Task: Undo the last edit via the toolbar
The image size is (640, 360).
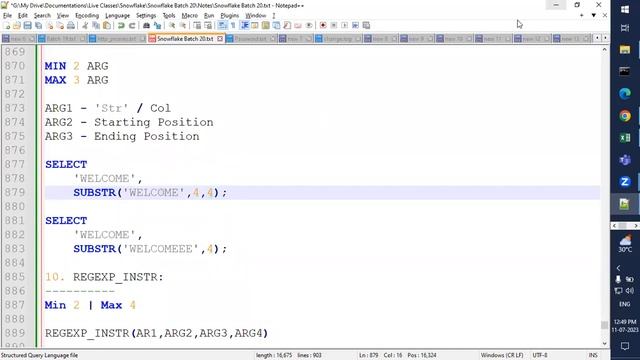Action: point(121,25)
